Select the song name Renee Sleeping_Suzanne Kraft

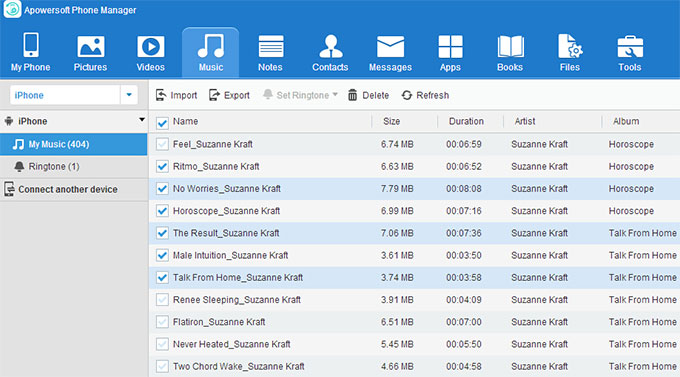pyautogui.click(x=237, y=300)
